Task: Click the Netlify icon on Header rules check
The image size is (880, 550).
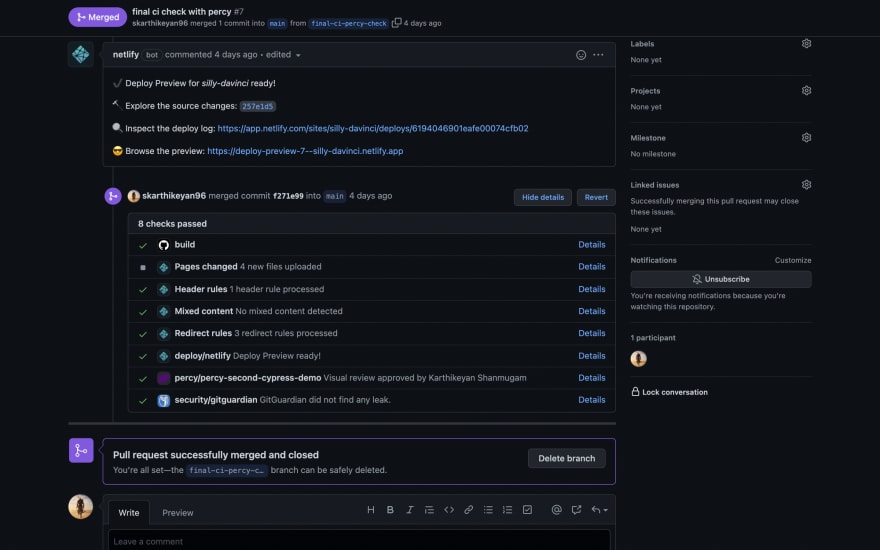Action: pyautogui.click(x=163, y=290)
